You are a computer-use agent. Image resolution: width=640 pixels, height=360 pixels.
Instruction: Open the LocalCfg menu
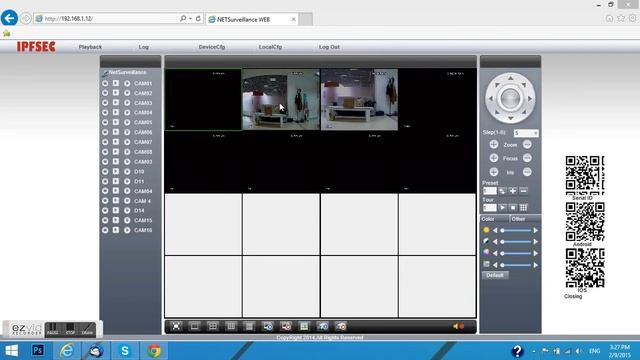click(270, 47)
